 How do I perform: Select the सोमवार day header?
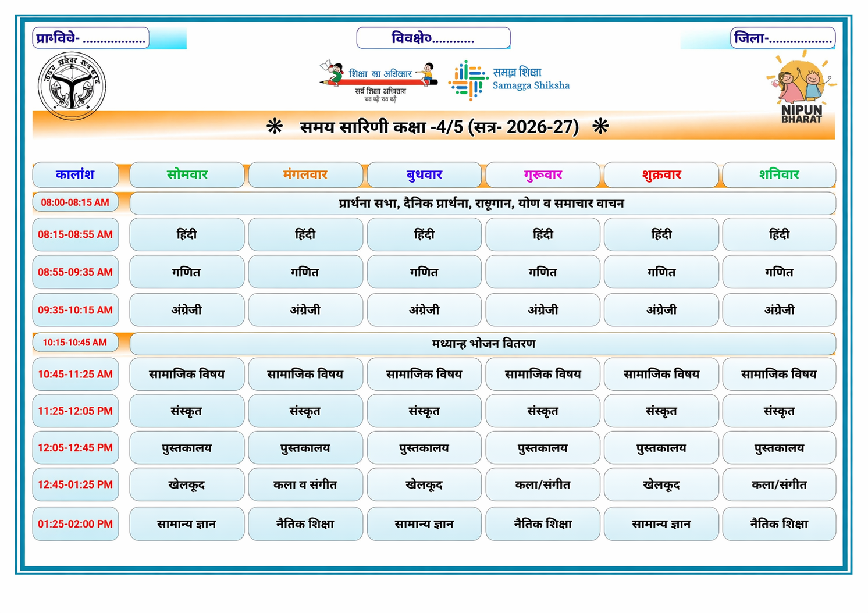(x=187, y=174)
